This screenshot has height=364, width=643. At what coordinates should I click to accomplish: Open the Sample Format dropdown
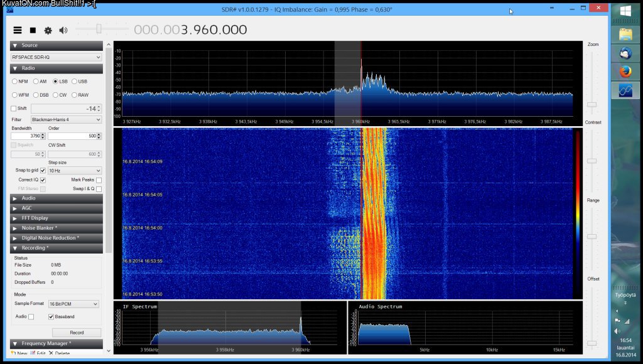tap(73, 304)
